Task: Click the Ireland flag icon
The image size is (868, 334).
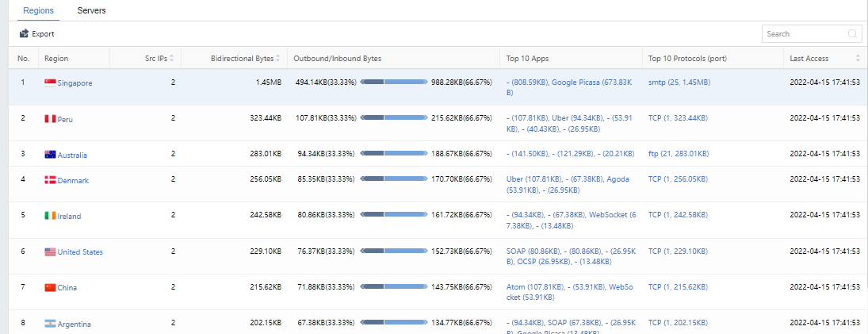Action: click(x=51, y=216)
